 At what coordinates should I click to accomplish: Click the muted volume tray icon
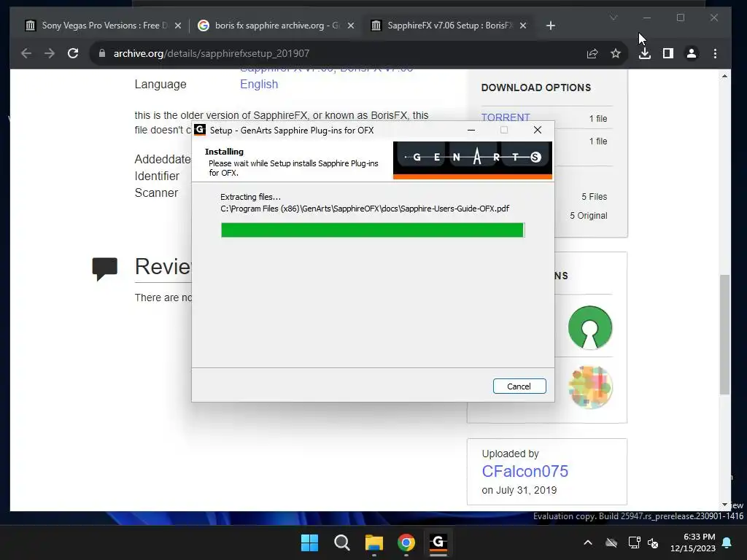653,542
